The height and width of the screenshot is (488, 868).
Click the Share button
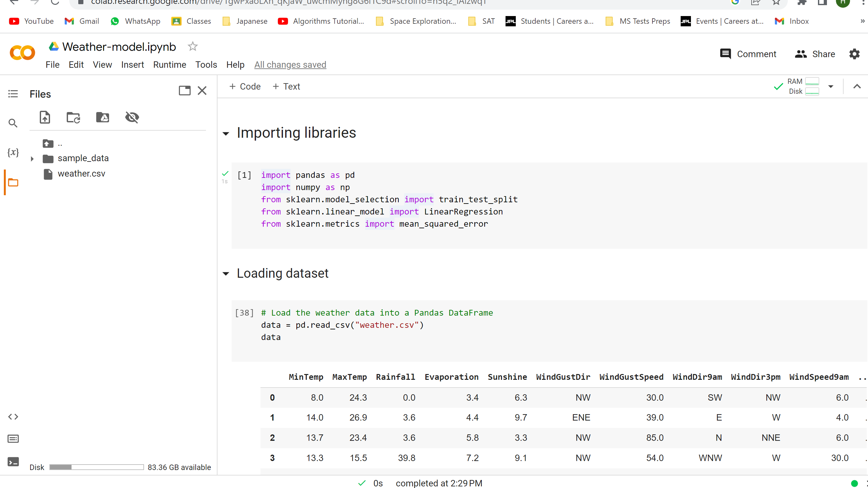[x=815, y=54]
